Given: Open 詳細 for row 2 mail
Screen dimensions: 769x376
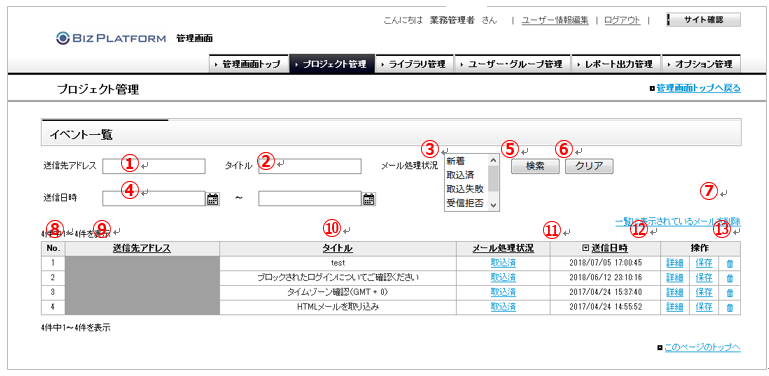Looking at the screenshot, I should pos(675,278).
